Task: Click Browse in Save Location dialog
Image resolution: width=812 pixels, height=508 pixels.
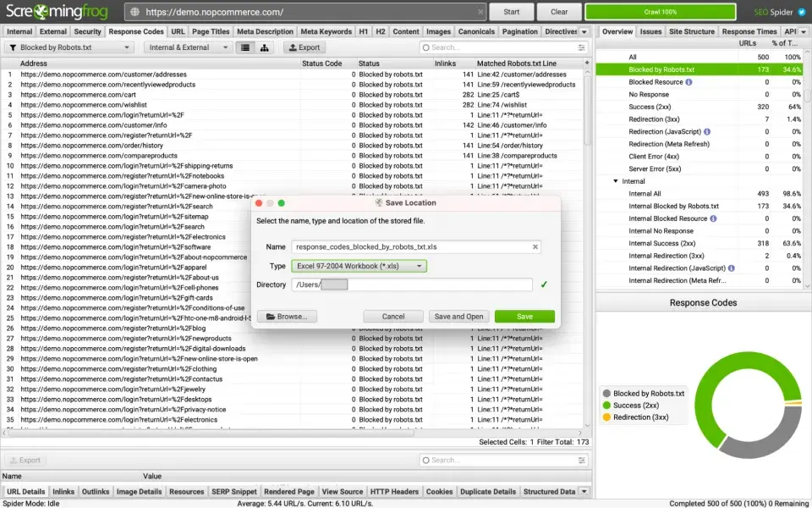Action: 287,316
